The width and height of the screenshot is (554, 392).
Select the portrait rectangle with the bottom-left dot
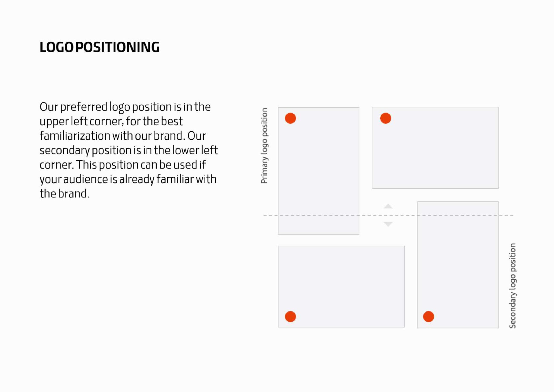tap(458, 265)
